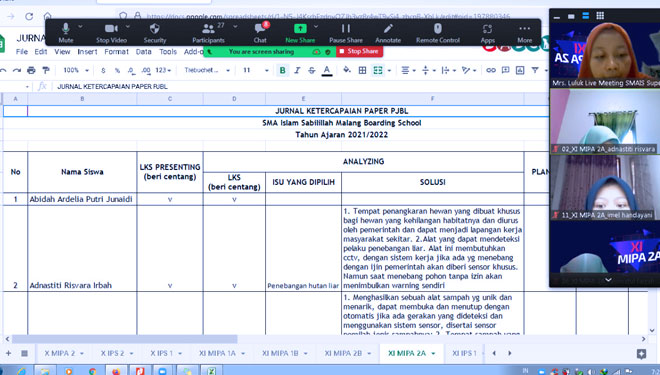Mute microphone in Zoom toolbar
Screen dimensions: 660x375
tap(66, 33)
